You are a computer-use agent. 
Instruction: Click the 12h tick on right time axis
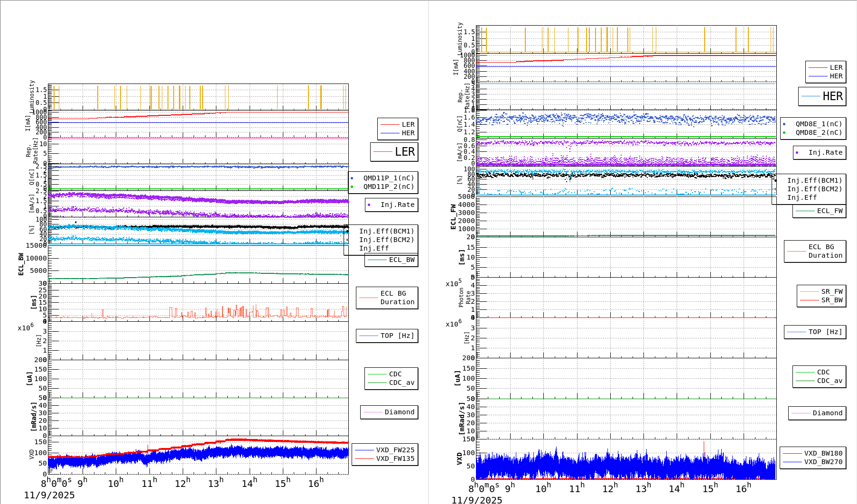pyautogui.click(x=610, y=488)
